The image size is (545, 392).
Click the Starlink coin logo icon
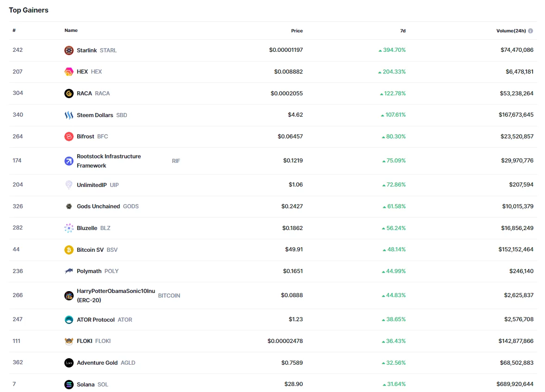(69, 50)
